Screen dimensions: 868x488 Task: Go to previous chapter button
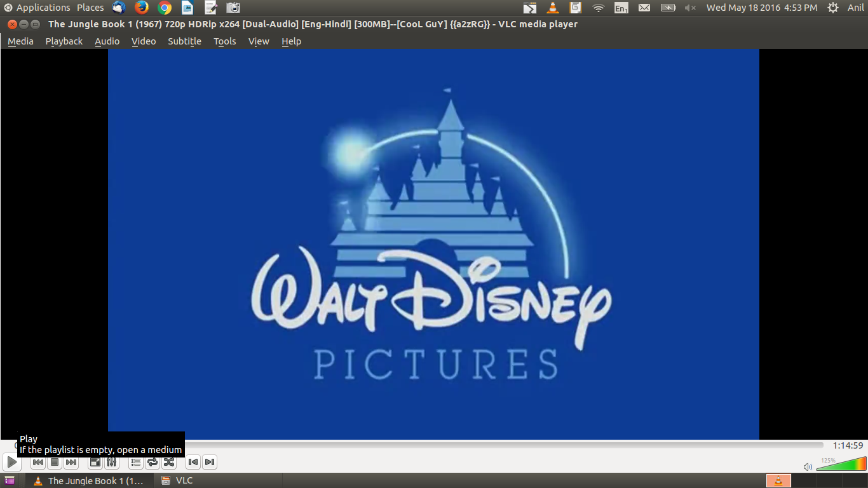(193, 463)
